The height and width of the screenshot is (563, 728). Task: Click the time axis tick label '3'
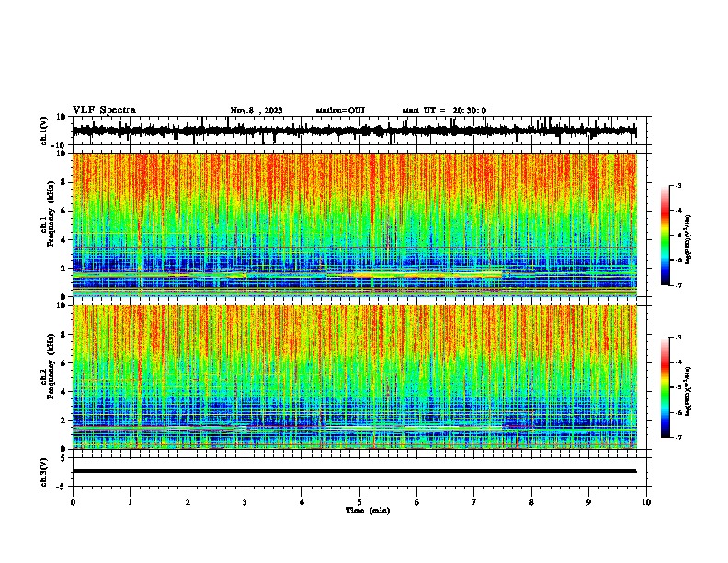[x=245, y=502]
